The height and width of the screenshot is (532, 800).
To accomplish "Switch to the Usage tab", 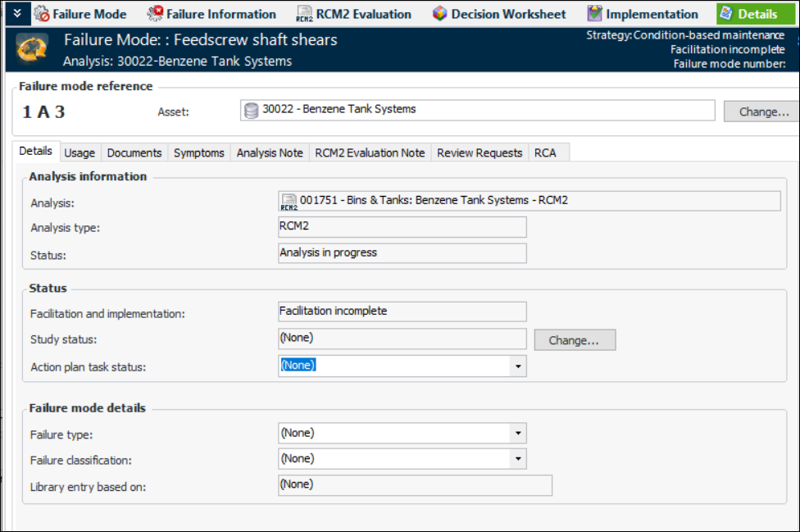I will (x=80, y=152).
